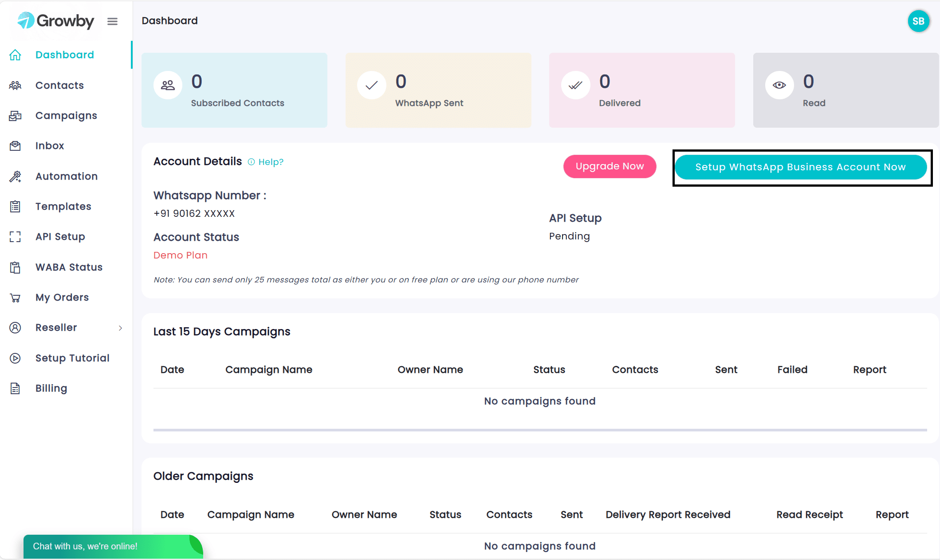Click Failed column header in Last 15 Days

click(x=792, y=370)
